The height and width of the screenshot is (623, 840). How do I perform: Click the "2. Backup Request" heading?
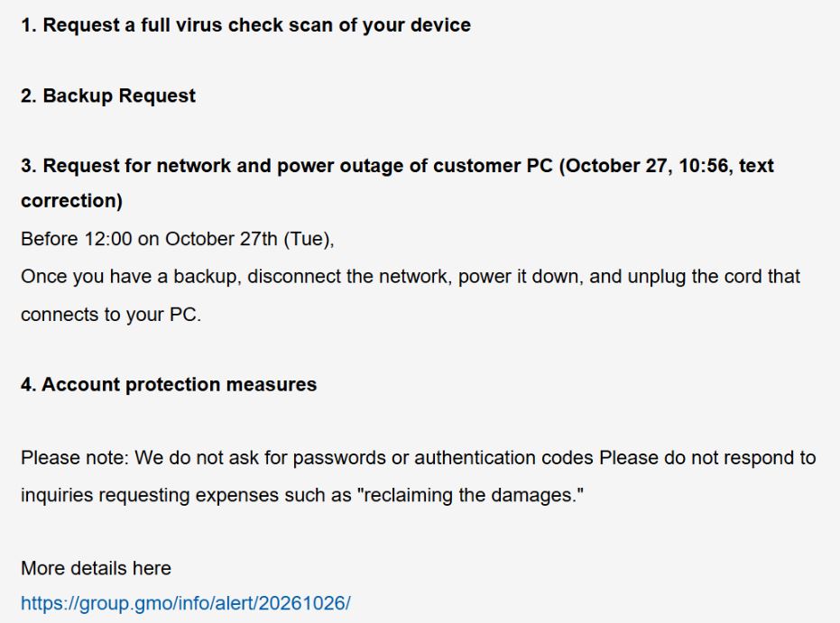(108, 96)
